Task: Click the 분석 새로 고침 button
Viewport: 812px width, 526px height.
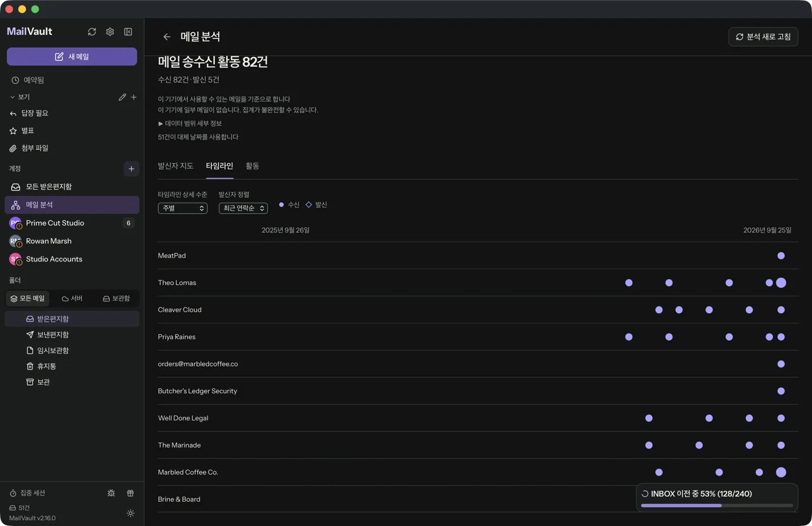Action: point(764,37)
